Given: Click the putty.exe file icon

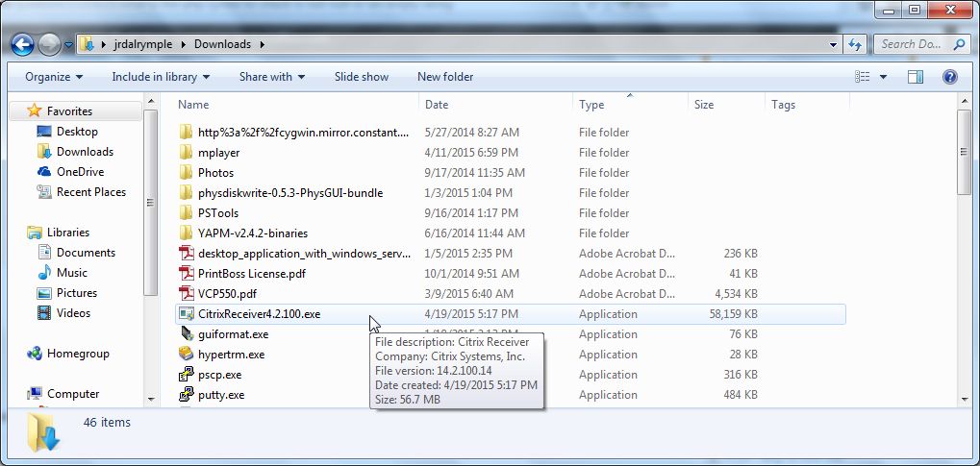Looking at the screenshot, I should (x=187, y=395).
